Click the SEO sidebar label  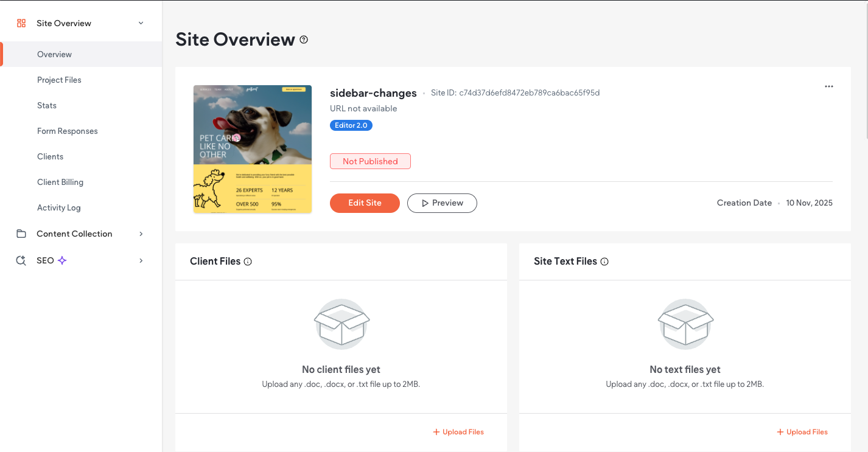pos(45,260)
